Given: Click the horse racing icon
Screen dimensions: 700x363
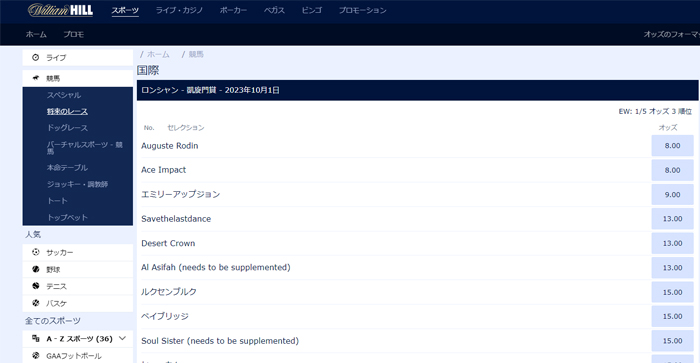Looking at the screenshot, I should click(x=36, y=78).
